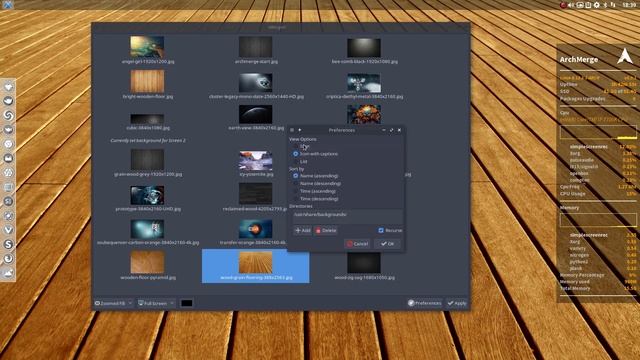The width and height of the screenshot is (640, 360).
Task: Cancel the Preferences dialog
Action: [357, 244]
